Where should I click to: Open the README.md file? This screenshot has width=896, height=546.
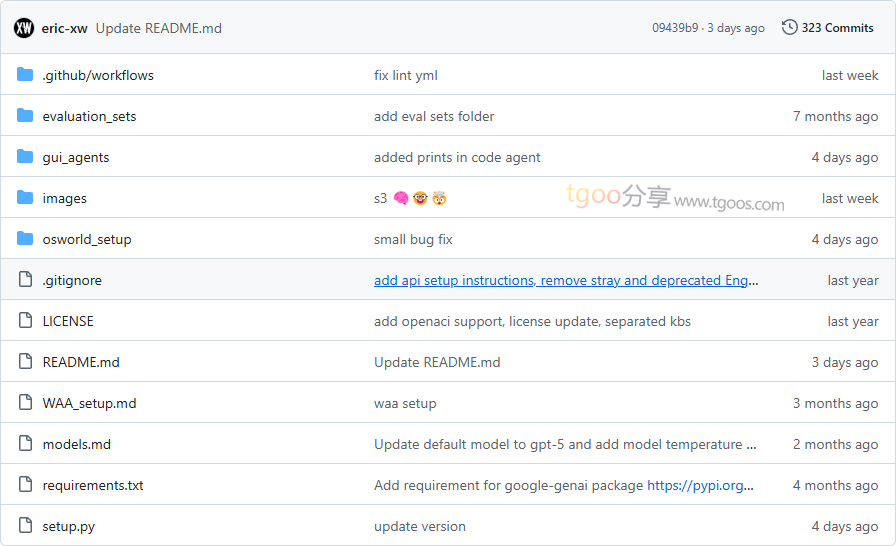tap(80, 362)
